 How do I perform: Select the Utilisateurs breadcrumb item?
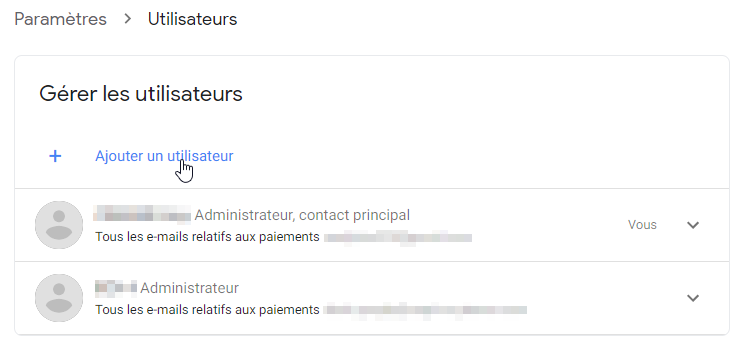pyautogui.click(x=192, y=19)
